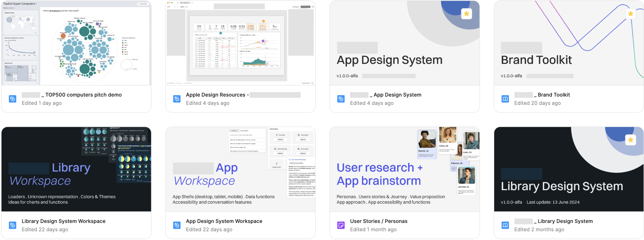
Task: Click the library book icon beside Library Design System
Action: [505, 225]
